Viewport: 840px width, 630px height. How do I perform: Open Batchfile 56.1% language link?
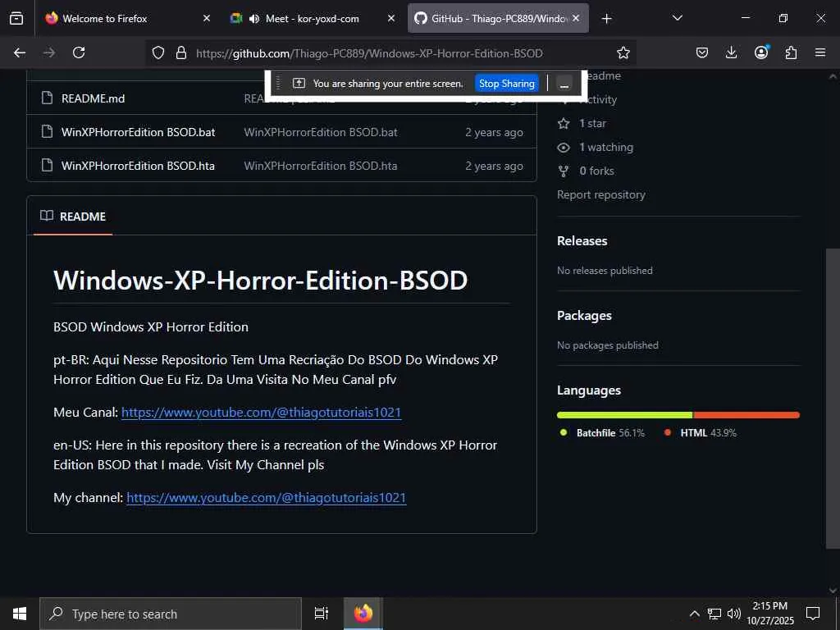pyautogui.click(x=602, y=433)
